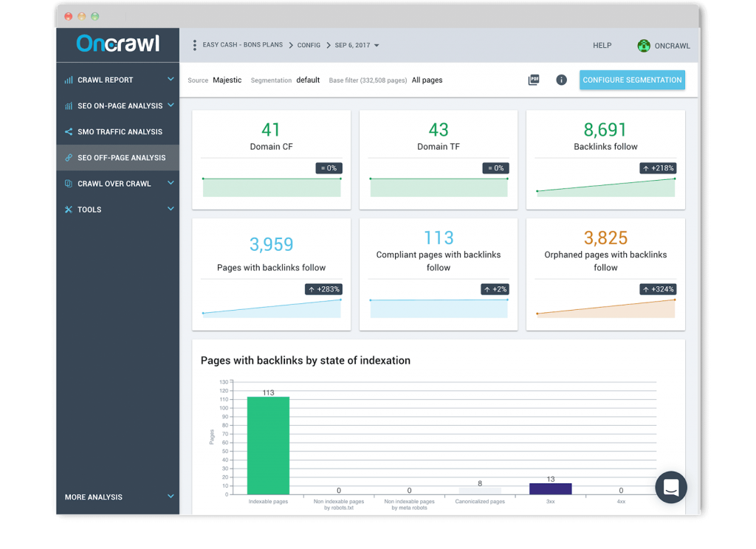Open the info icon in toolbar

click(x=561, y=80)
